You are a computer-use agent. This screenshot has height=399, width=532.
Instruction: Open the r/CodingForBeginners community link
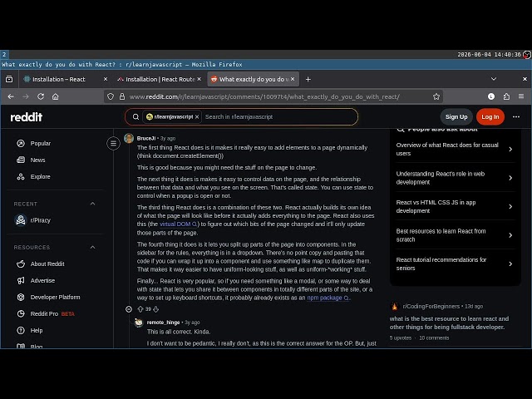(431, 306)
